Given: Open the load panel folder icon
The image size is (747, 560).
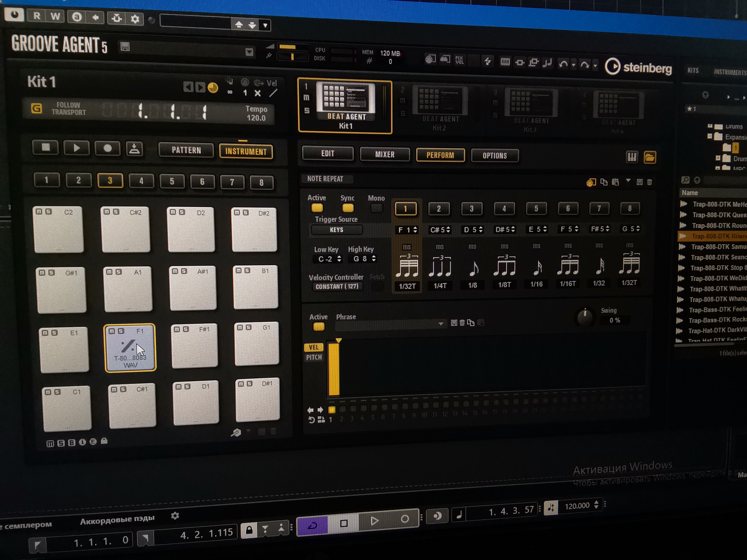Looking at the screenshot, I should [650, 157].
